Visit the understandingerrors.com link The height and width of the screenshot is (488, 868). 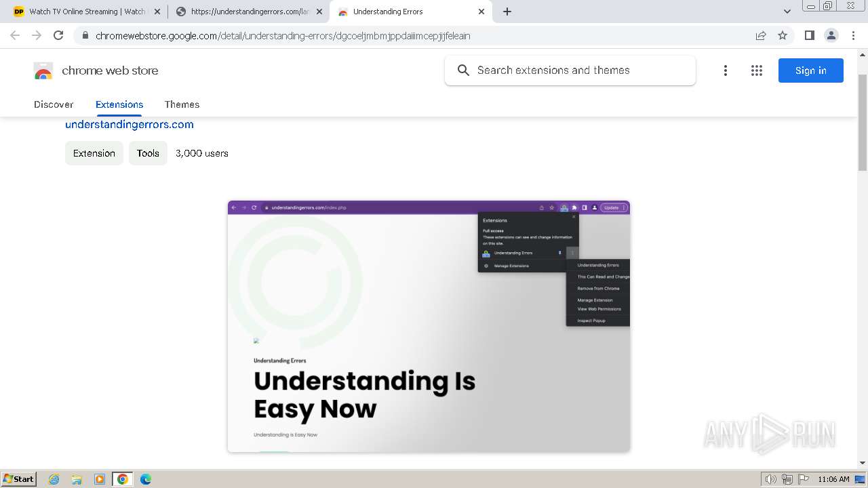click(x=130, y=125)
